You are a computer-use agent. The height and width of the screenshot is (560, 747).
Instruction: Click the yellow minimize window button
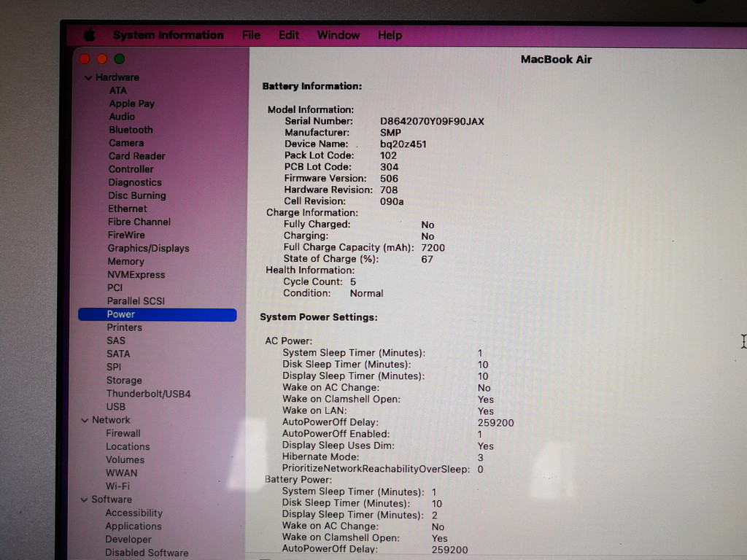[102, 59]
